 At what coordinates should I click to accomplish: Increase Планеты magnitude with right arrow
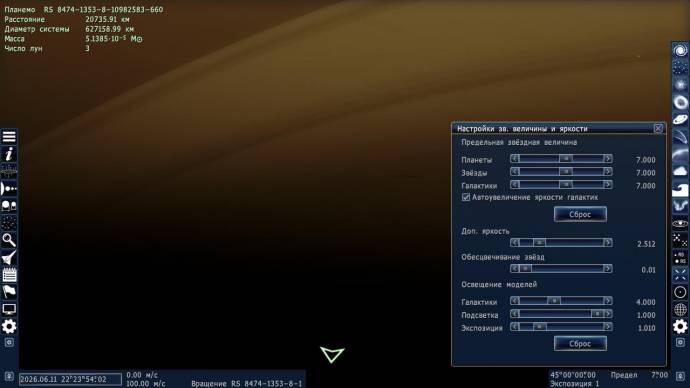pos(608,159)
